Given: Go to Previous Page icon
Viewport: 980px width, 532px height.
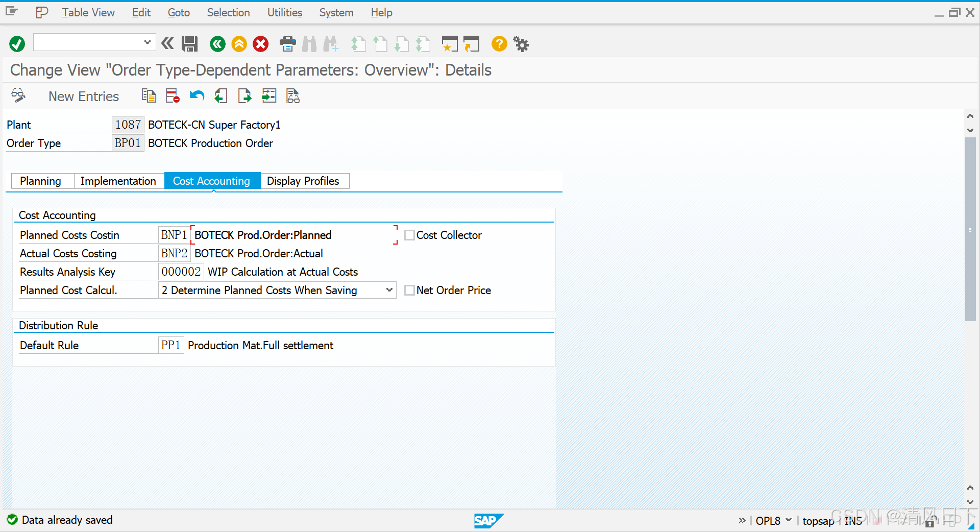Looking at the screenshot, I should 380,44.
